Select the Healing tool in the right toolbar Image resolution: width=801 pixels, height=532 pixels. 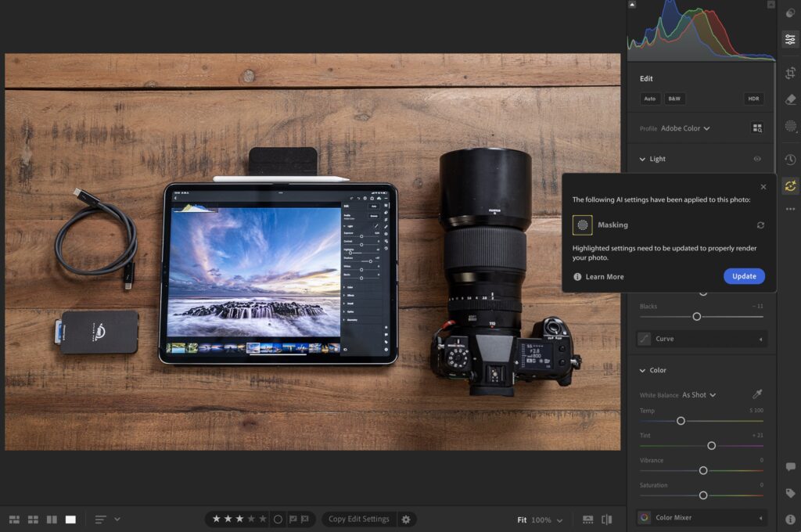(x=791, y=98)
